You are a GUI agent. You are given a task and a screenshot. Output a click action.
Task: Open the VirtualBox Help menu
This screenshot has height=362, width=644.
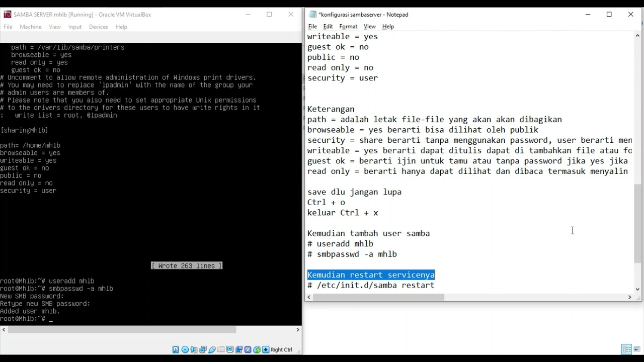point(121,27)
